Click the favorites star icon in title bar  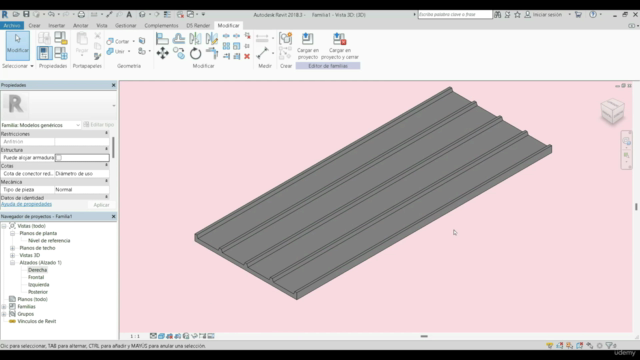click(517, 14)
